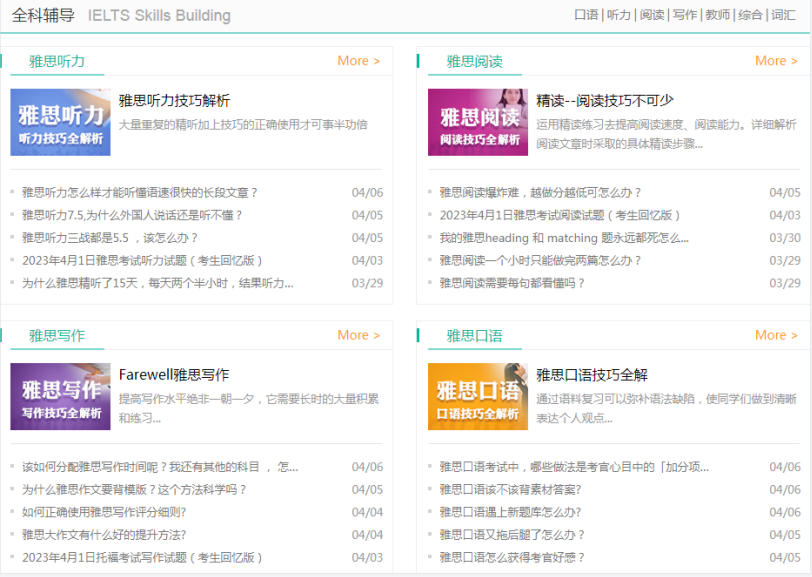This screenshot has height=577, width=812.
Task: Open the 听力 category link in header
Action: 619,15
